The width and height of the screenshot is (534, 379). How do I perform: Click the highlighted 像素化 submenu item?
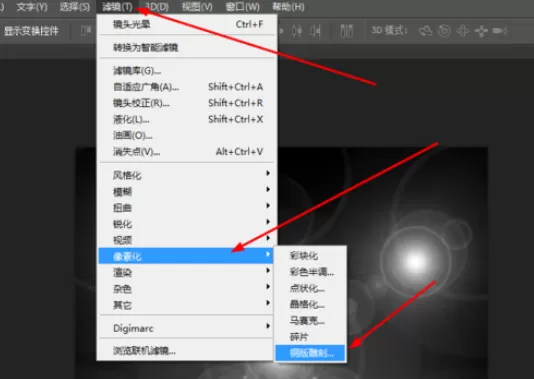[x=186, y=256]
